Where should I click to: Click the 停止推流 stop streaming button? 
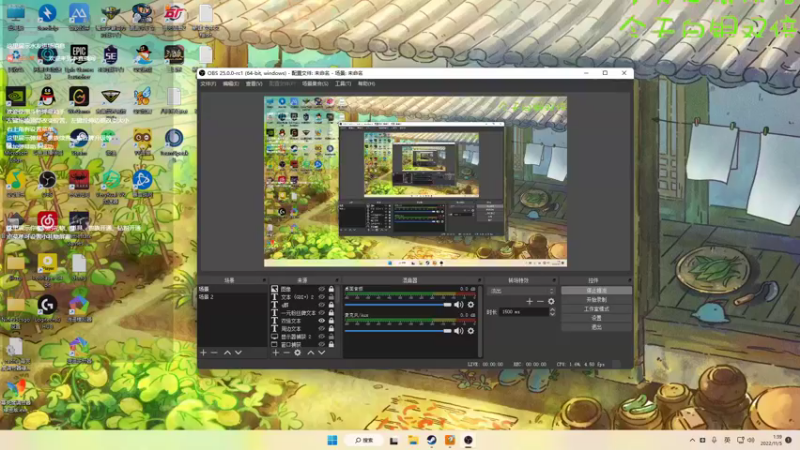click(x=596, y=290)
